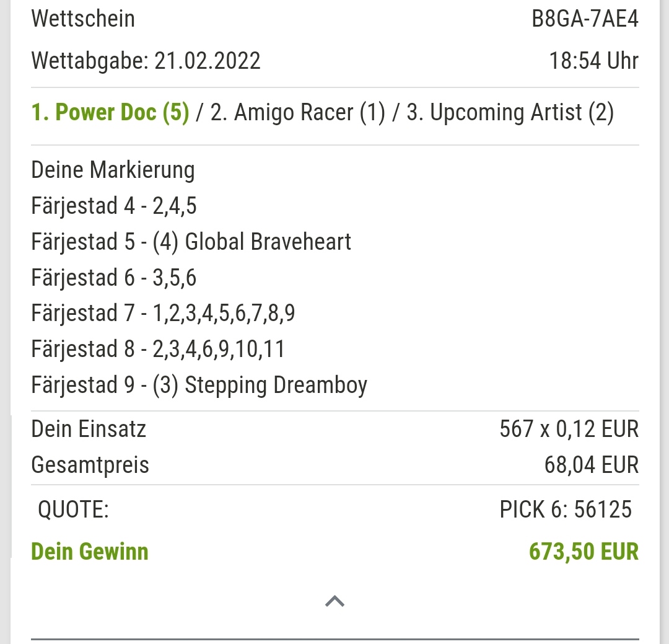The width and height of the screenshot is (669, 644).
Task: Click Global Braveheart in Färjestad 5
Action: point(268,242)
